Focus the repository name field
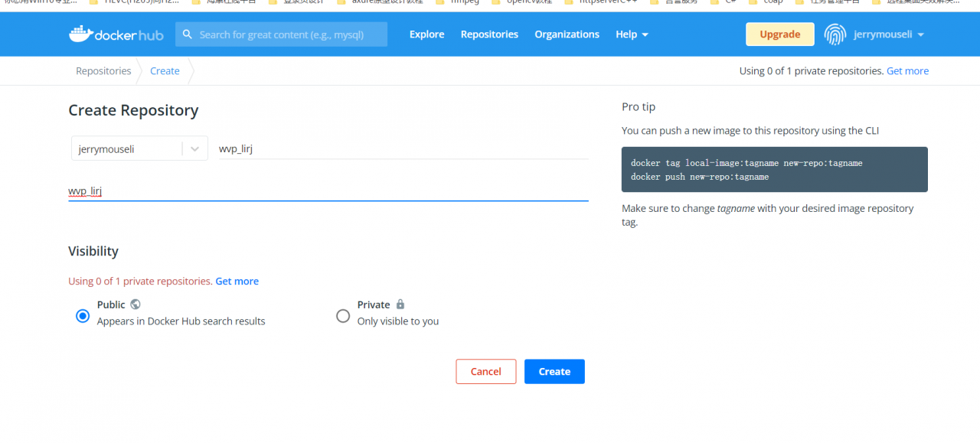 tap(402, 148)
